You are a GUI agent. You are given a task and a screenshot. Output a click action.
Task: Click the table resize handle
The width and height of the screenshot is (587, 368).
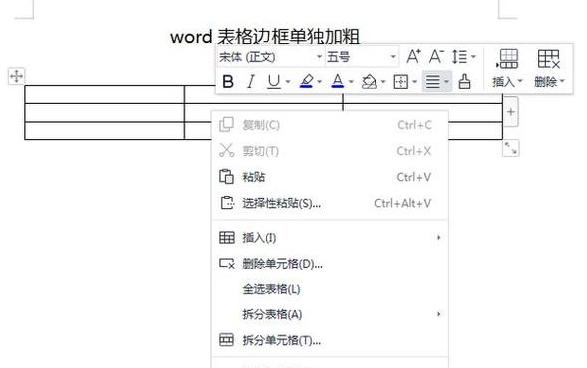tap(511, 148)
